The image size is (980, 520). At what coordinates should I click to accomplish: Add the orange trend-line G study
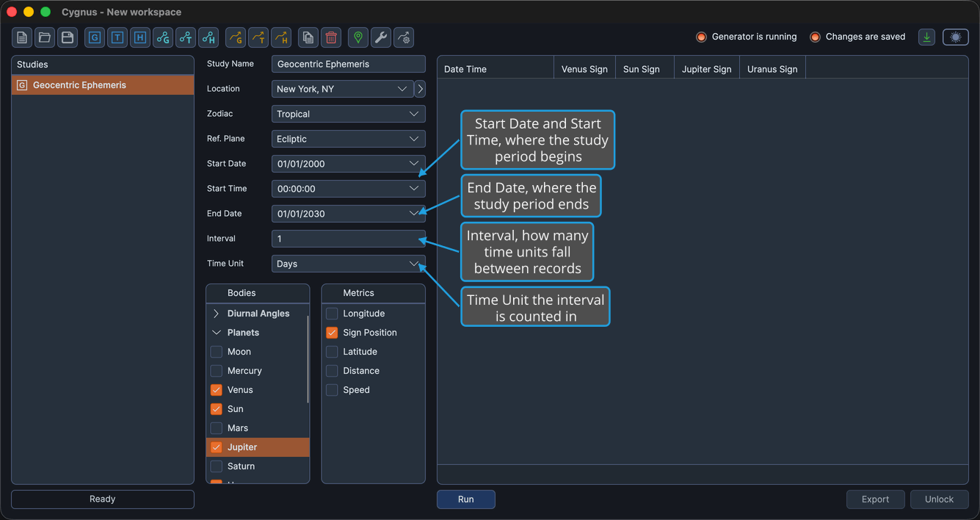point(235,37)
